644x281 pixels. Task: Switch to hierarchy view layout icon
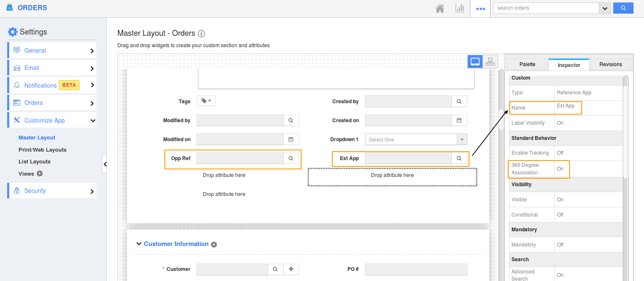click(x=490, y=62)
